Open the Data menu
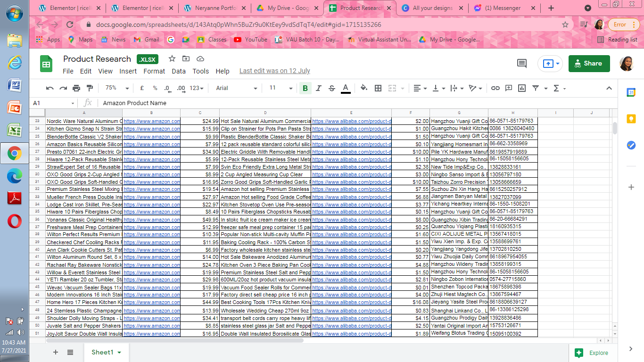Viewport: 644px width, 362px height. click(179, 71)
